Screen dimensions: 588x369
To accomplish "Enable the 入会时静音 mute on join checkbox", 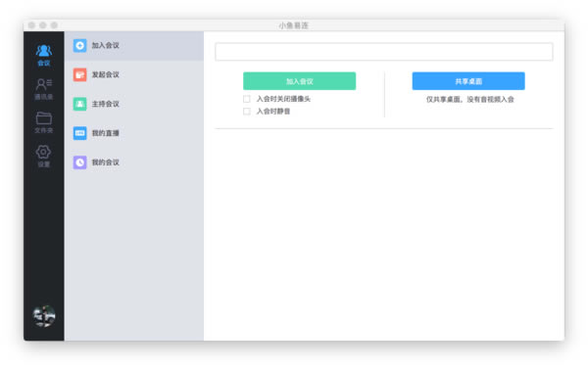I will pyautogui.click(x=247, y=112).
